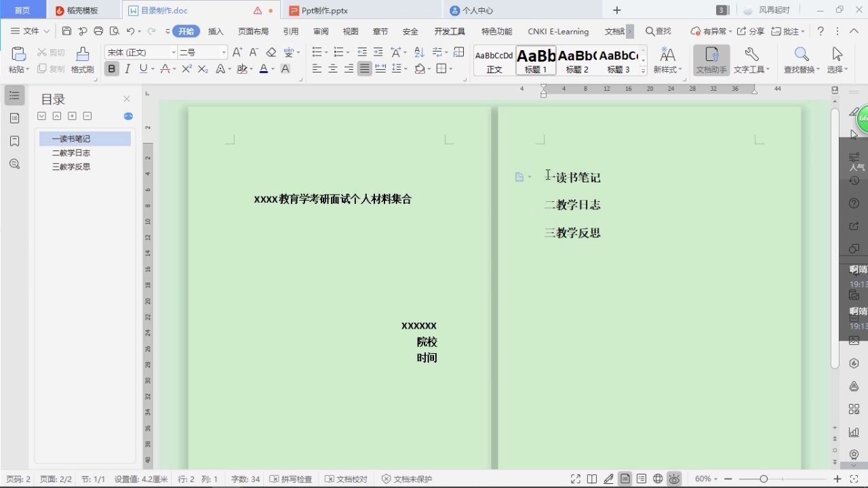The width and height of the screenshot is (868, 488).
Task: Expand the styles gallery arrow
Action: 644,69
